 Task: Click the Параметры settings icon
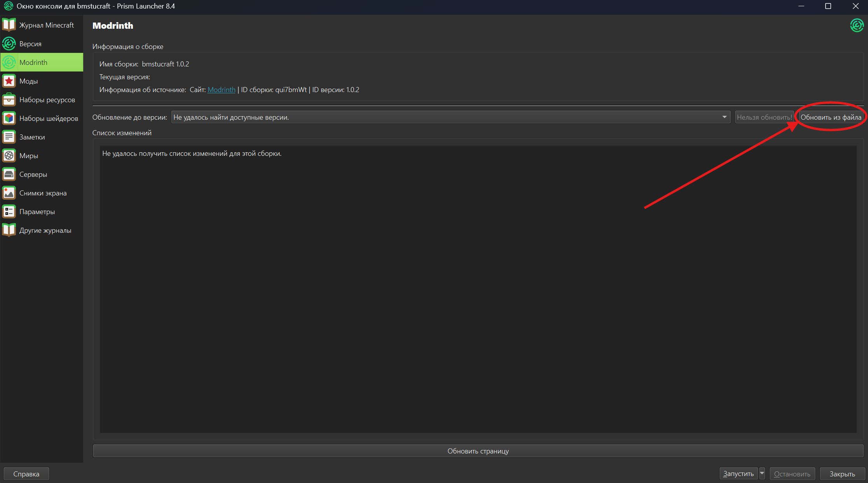click(x=9, y=211)
